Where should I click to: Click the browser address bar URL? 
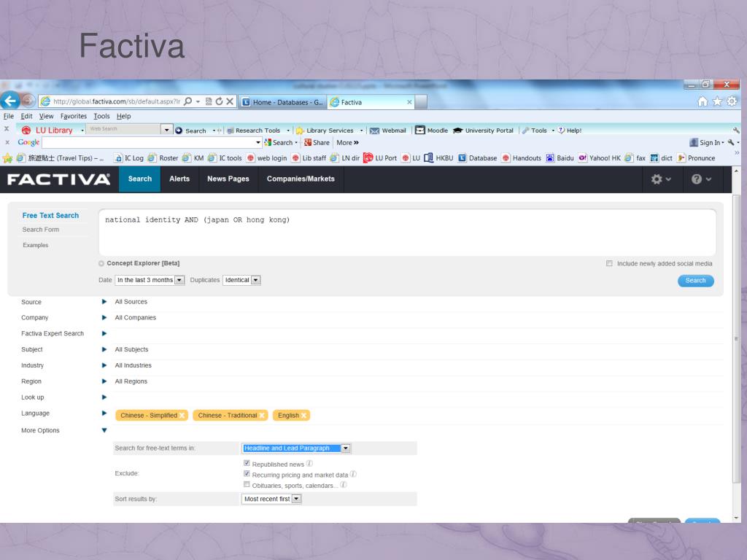[117, 101]
